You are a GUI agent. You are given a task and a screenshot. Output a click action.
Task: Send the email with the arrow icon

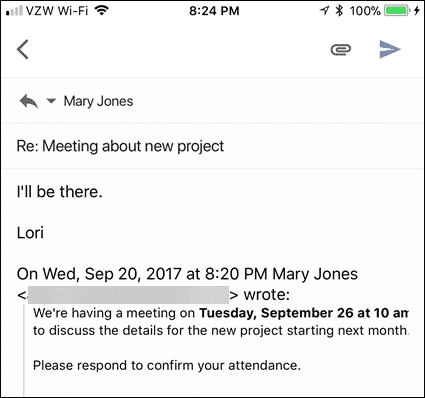click(x=390, y=49)
